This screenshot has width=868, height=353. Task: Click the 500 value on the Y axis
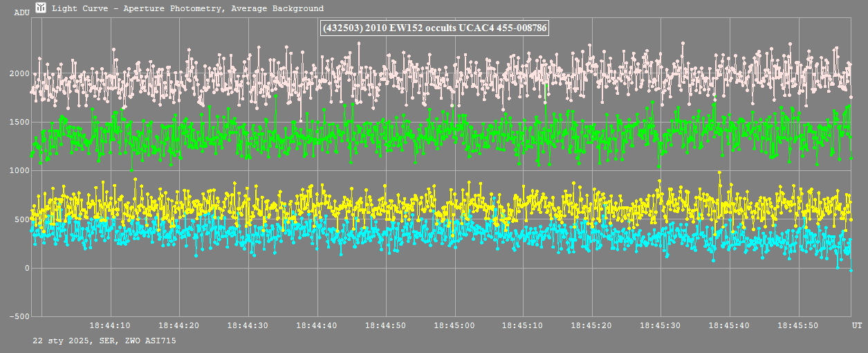pyautogui.click(x=23, y=220)
